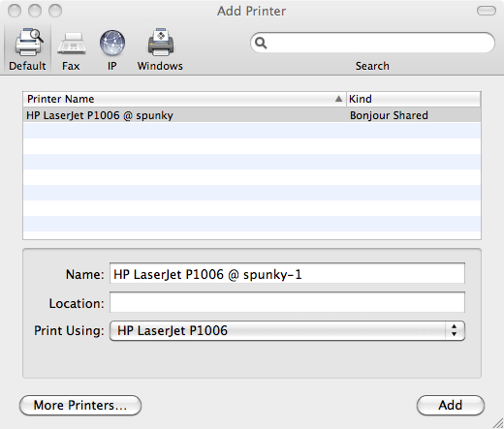Image resolution: width=504 pixels, height=429 pixels.
Task: Focus the Search text field
Action: coord(372,43)
